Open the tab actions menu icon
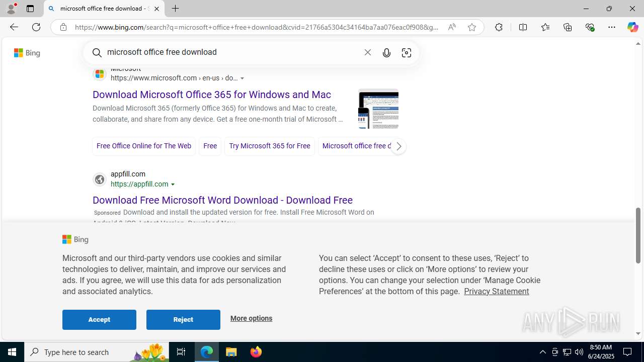644x362 pixels. (30, 9)
